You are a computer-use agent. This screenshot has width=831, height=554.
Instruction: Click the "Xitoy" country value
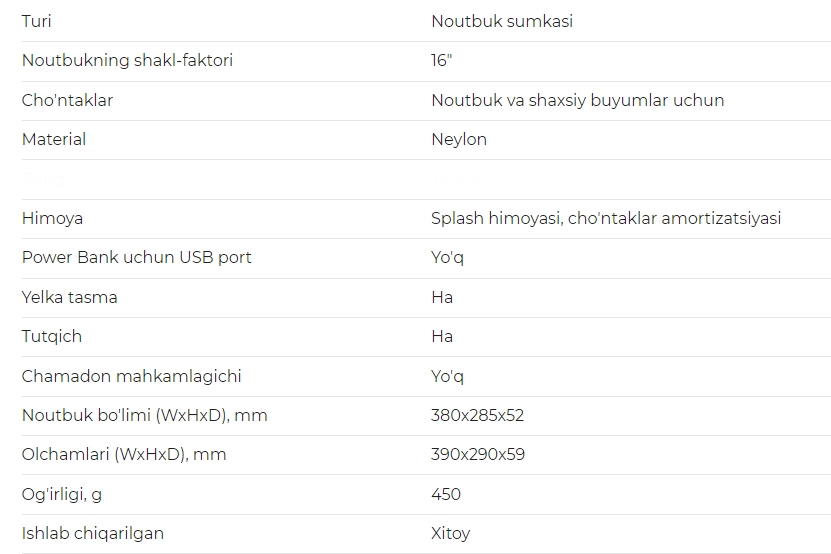point(450,533)
